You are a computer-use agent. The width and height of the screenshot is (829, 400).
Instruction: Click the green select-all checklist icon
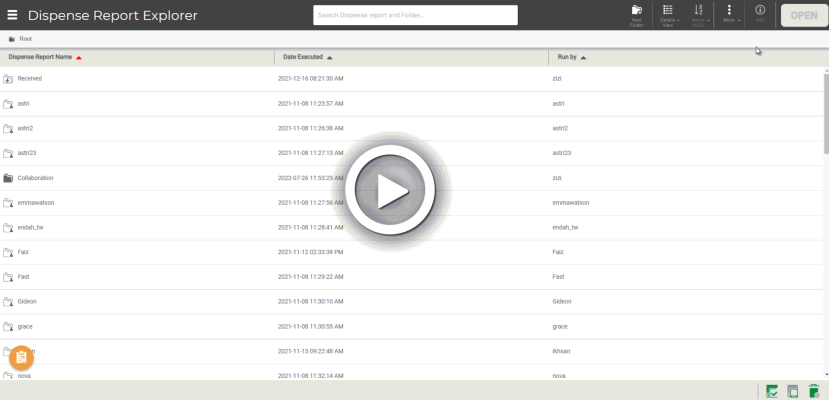772,391
